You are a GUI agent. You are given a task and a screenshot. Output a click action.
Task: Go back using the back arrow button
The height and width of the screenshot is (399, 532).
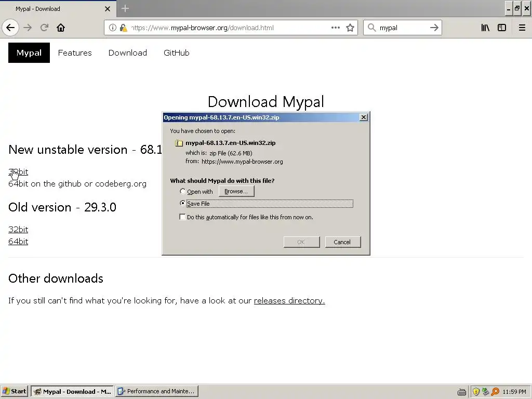coord(10,28)
